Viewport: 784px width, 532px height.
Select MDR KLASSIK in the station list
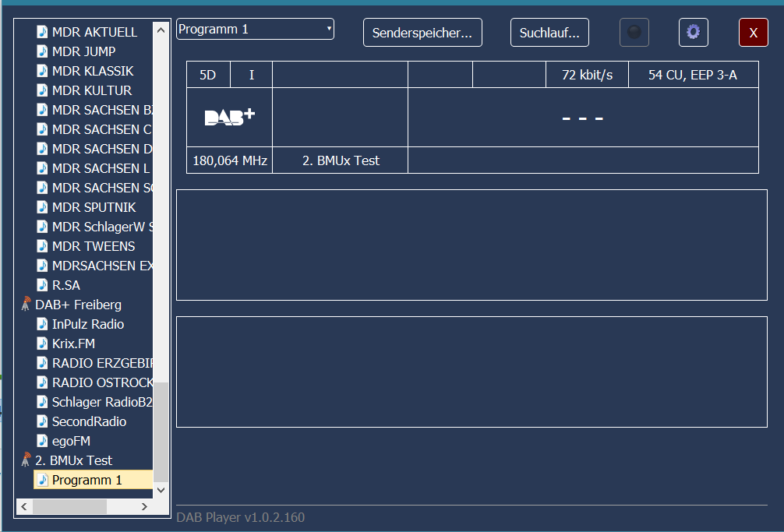(91, 71)
